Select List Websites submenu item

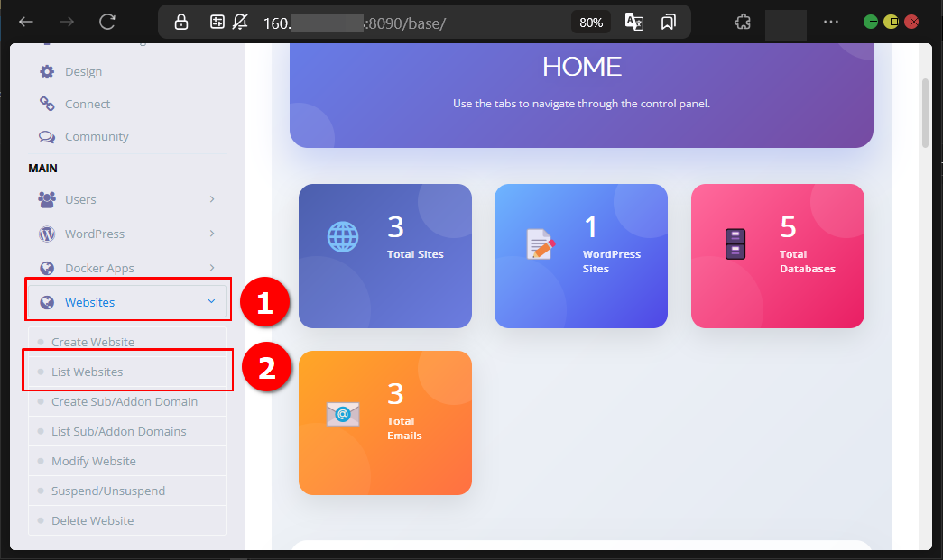click(127, 372)
